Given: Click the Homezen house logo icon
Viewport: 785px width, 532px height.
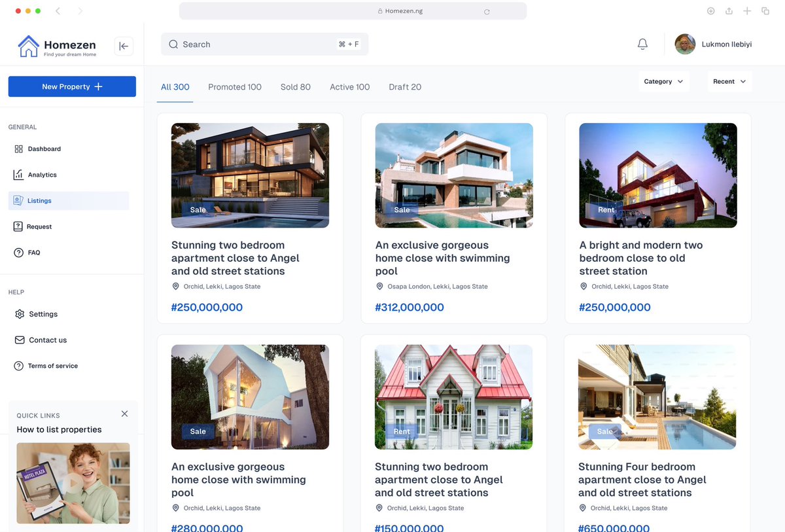Looking at the screenshot, I should (28, 46).
